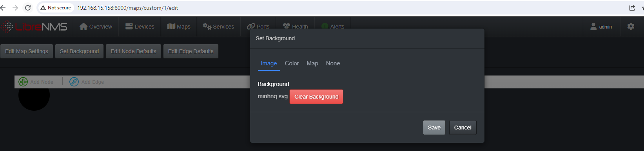Switch to the Map tab
Image resolution: width=644 pixels, height=151 pixels.
click(312, 63)
